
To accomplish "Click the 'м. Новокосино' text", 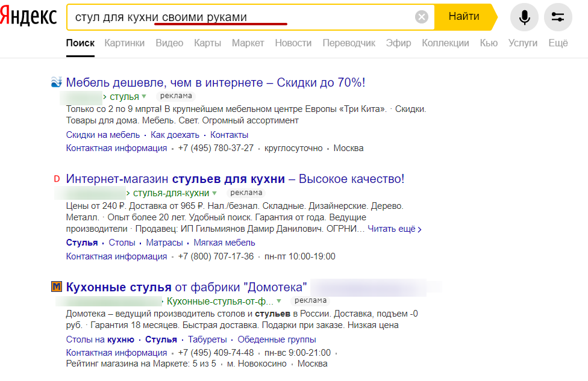I will tap(257, 364).
